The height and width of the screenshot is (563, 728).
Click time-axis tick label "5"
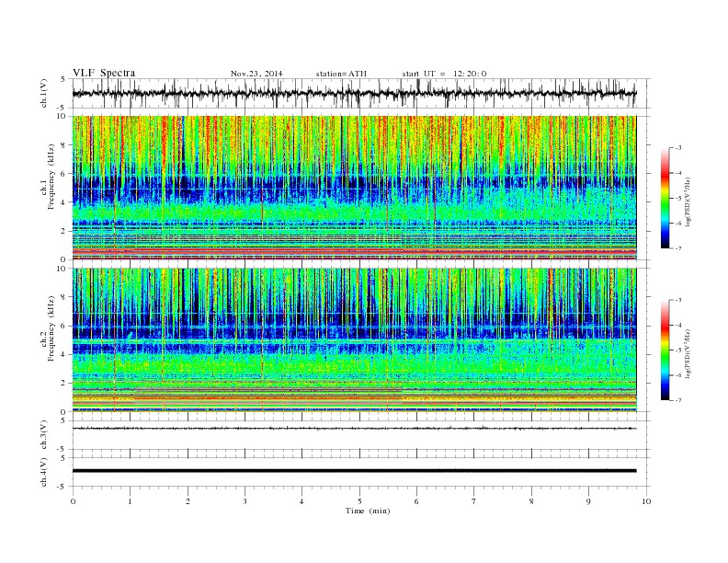tap(359, 501)
